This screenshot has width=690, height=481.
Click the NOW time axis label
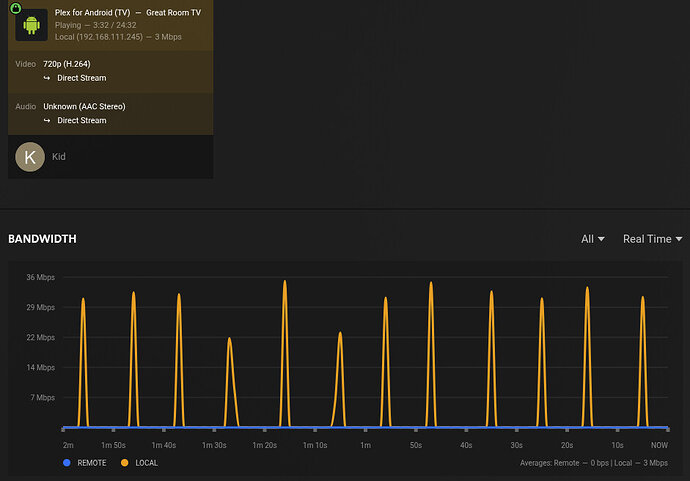659,445
